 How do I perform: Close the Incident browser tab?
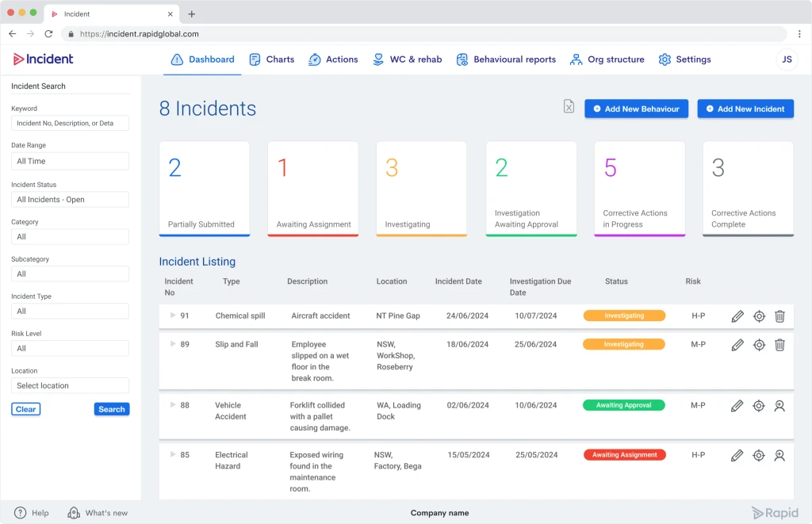(x=170, y=14)
